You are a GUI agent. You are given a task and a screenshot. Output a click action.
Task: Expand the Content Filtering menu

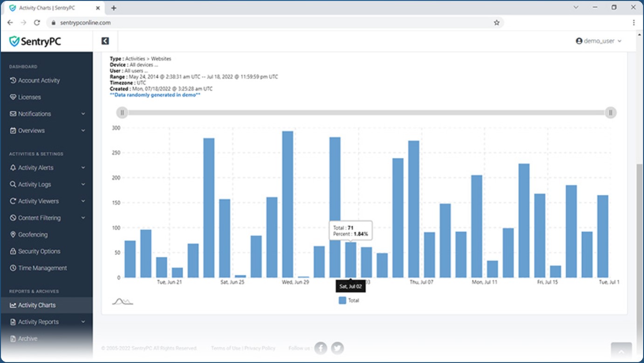pos(45,218)
